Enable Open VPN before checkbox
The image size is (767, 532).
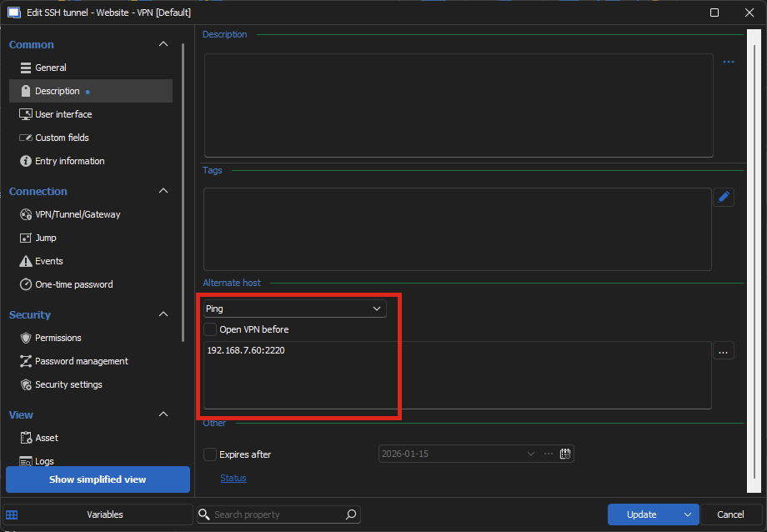(210, 329)
